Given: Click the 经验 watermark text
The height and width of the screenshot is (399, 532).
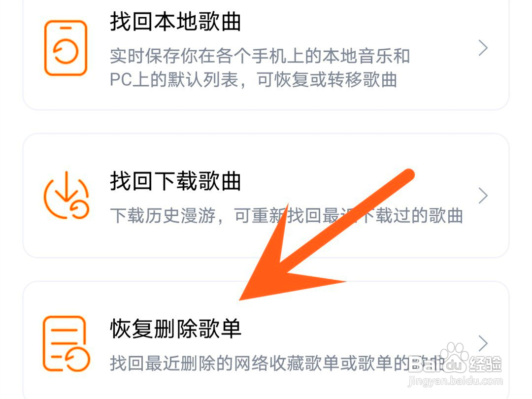Looking at the screenshot, I should (x=485, y=364).
